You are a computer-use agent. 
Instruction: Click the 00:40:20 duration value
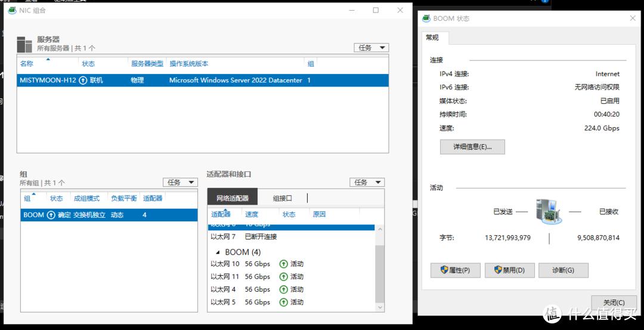point(606,114)
